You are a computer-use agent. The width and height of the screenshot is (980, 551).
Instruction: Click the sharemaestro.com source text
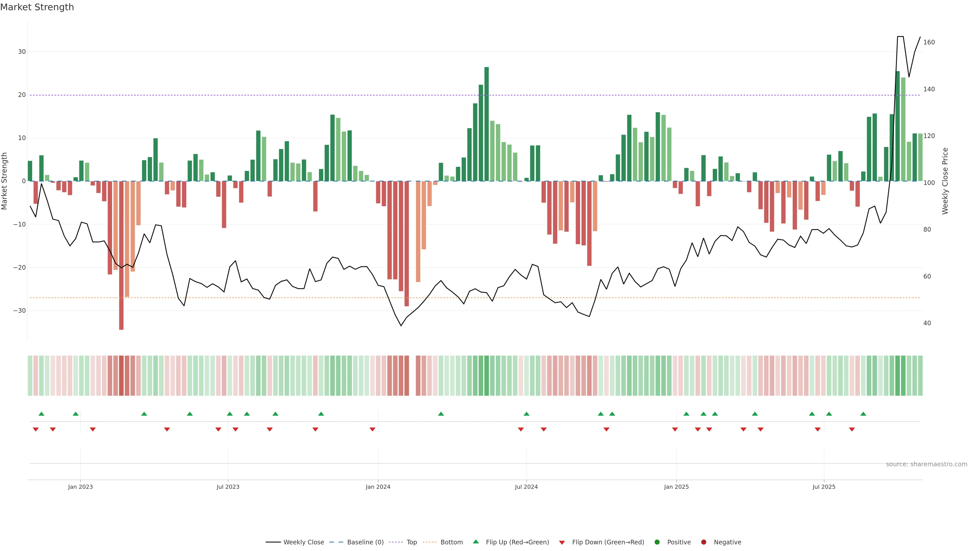pos(926,464)
